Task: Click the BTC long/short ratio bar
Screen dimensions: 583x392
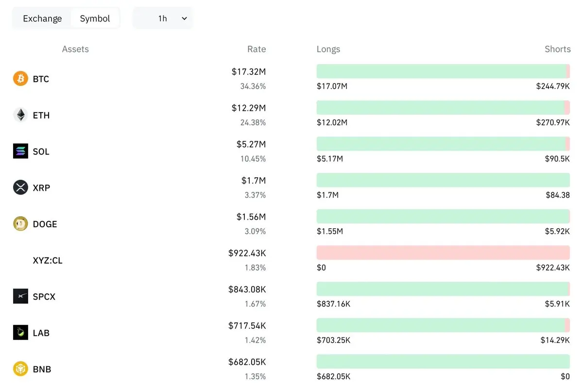Action: coord(443,71)
